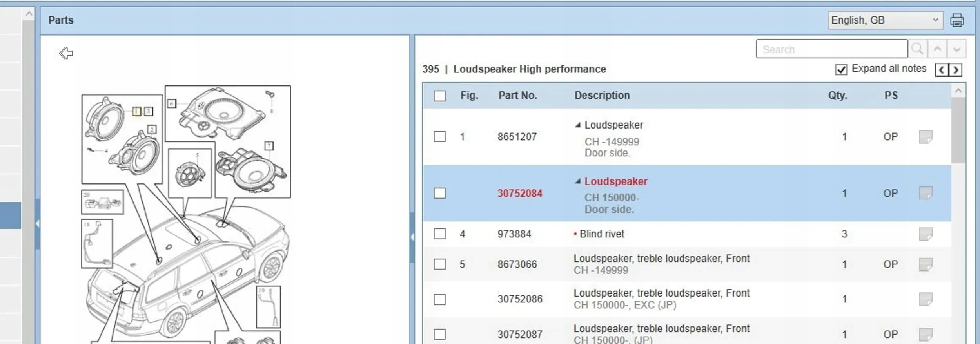Tick the checkbox for part 30752084
This screenshot has height=344, width=980.
440,193
